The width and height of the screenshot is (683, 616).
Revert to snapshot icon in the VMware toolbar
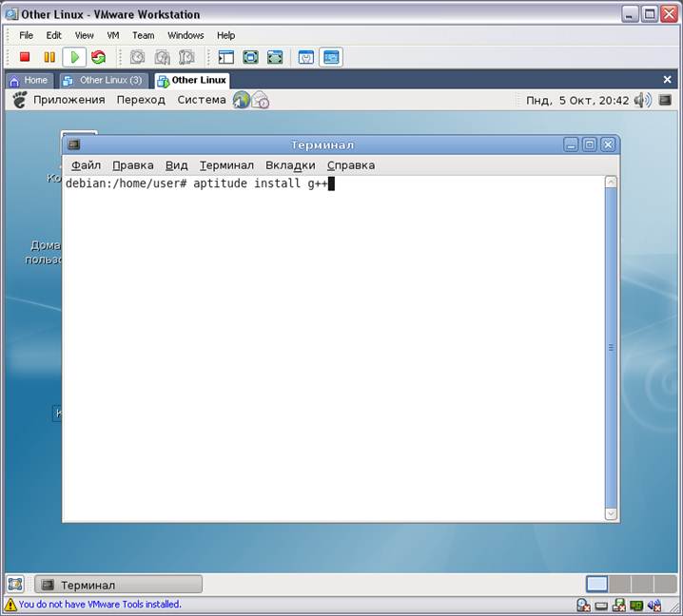coord(163,57)
